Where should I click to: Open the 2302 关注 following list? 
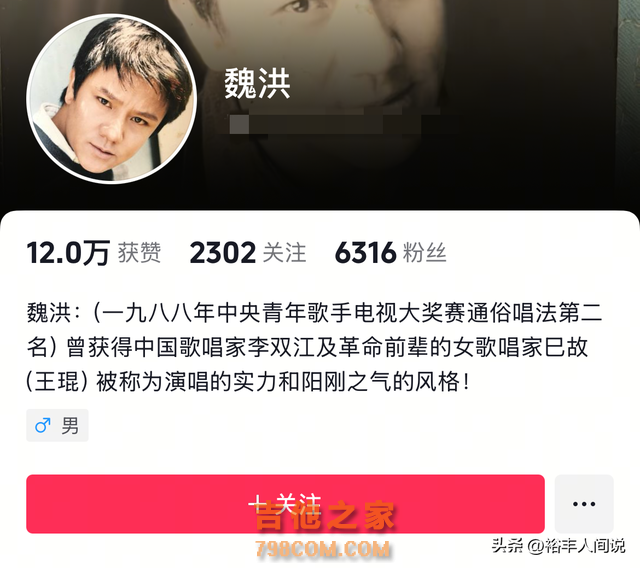[248, 253]
